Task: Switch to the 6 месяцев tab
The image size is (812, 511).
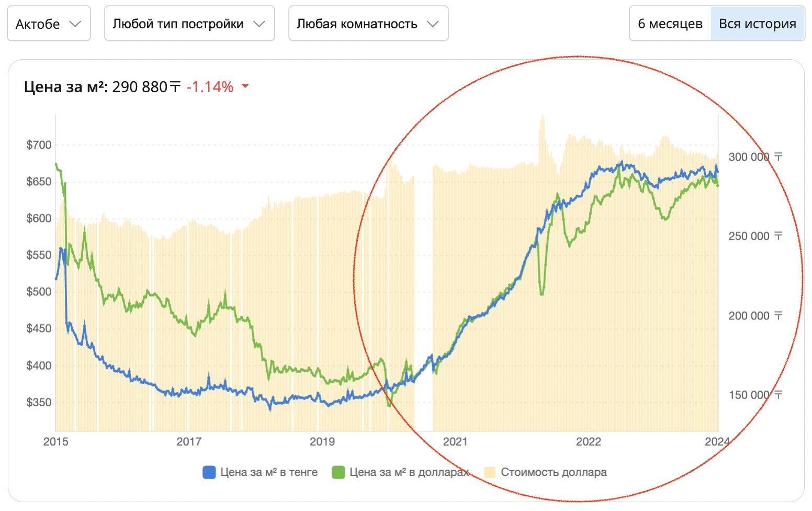Action: pyautogui.click(x=670, y=24)
